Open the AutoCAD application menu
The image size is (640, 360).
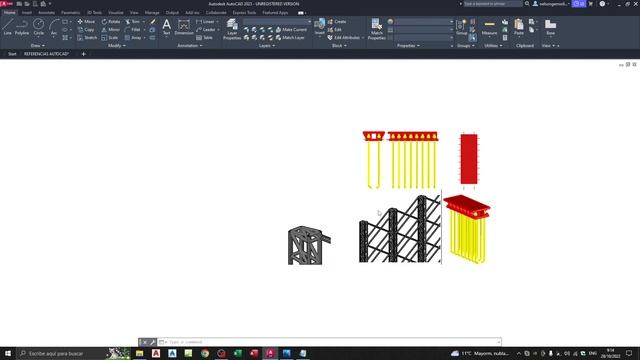pos(6,4)
